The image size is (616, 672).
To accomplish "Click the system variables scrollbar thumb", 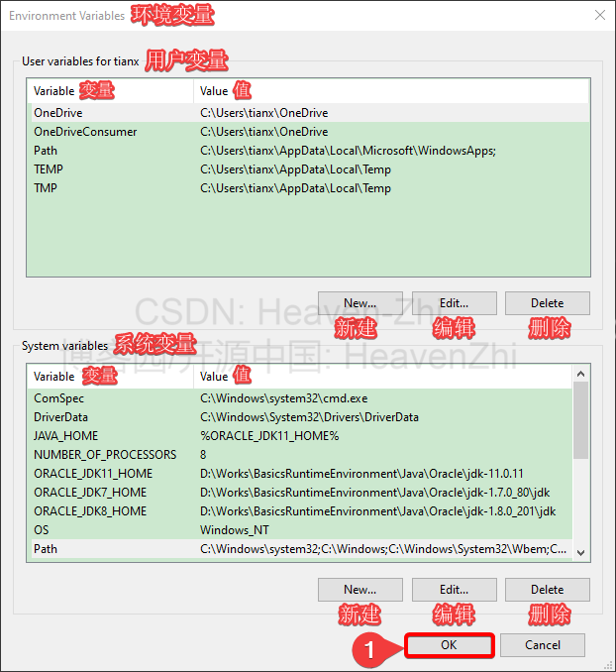I will (581, 420).
